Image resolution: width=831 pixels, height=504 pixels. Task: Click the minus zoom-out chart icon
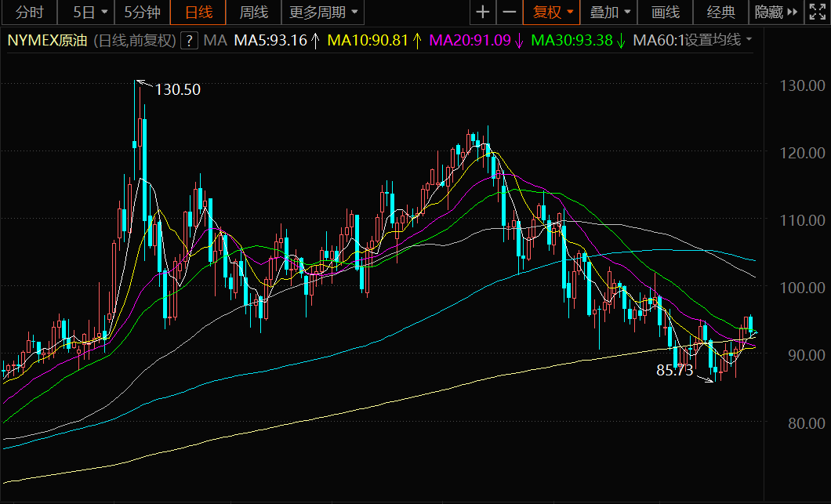click(510, 12)
